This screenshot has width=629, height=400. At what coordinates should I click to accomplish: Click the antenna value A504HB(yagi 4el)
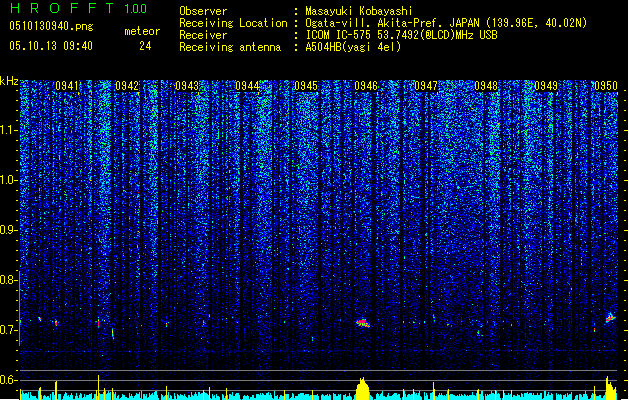pos(353,47)
